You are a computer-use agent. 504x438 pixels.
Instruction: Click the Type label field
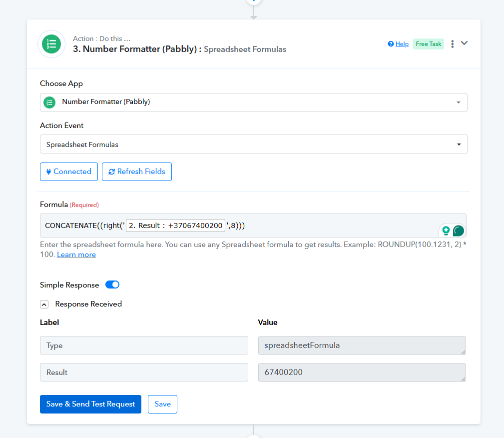144,345
